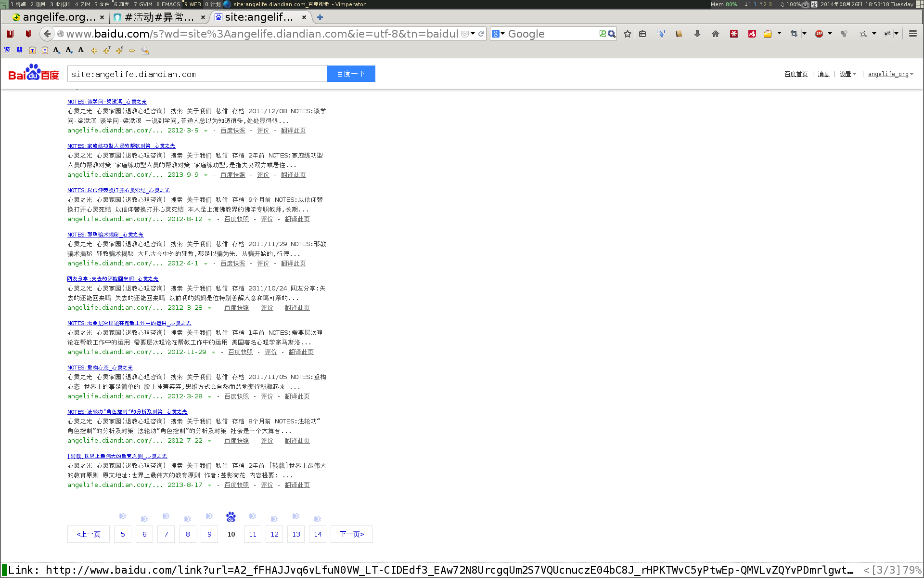This screenshot has width=924, height=578.
Task: Click the Adblock Plus ABP icon
Action: (x=819, y=34)
